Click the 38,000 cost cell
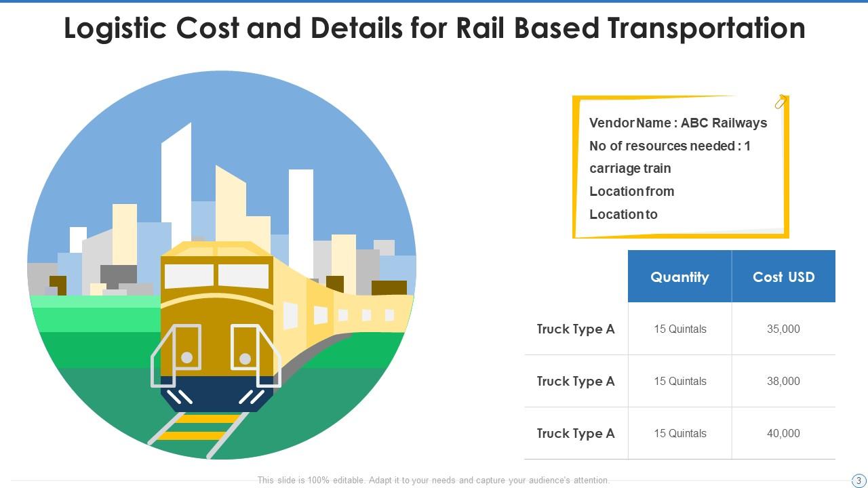 [x=784, y=382]
